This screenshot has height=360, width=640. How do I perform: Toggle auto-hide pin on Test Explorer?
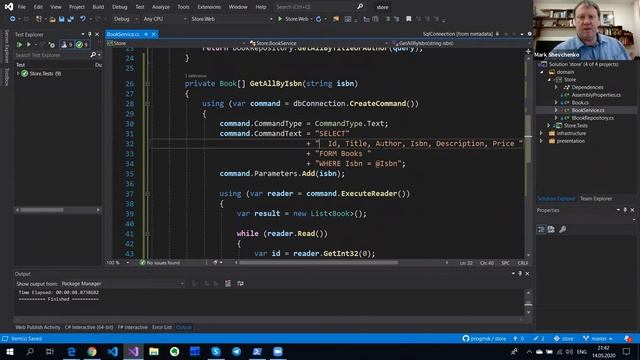(x=90, y=34)
